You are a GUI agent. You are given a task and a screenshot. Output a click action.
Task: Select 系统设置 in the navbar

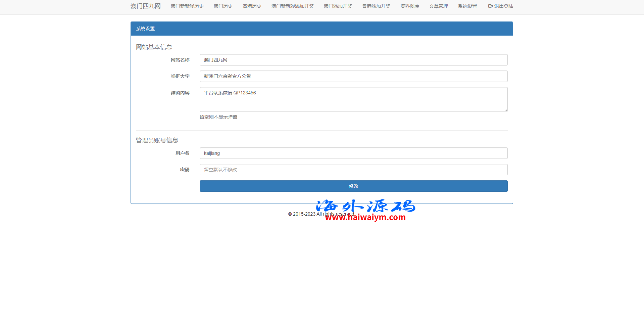pos(467,6)
